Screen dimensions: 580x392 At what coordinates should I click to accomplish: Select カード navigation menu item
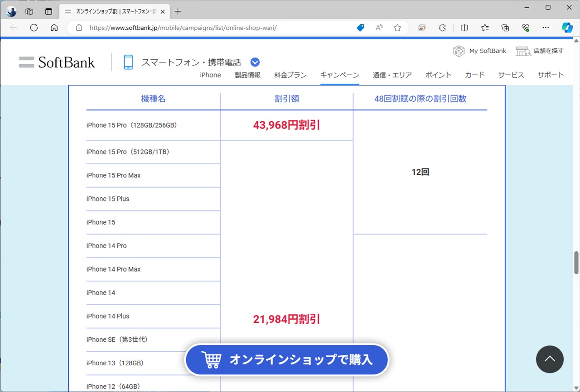pyautogui.click(x=475, y=75)
